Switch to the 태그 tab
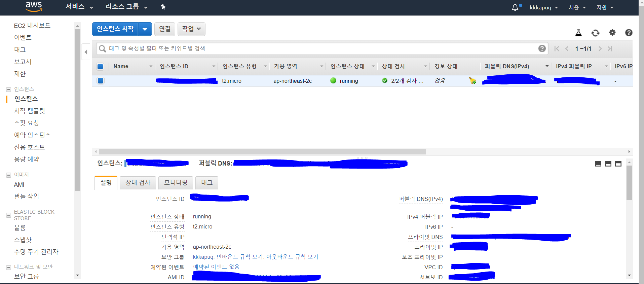 point(207,183)
